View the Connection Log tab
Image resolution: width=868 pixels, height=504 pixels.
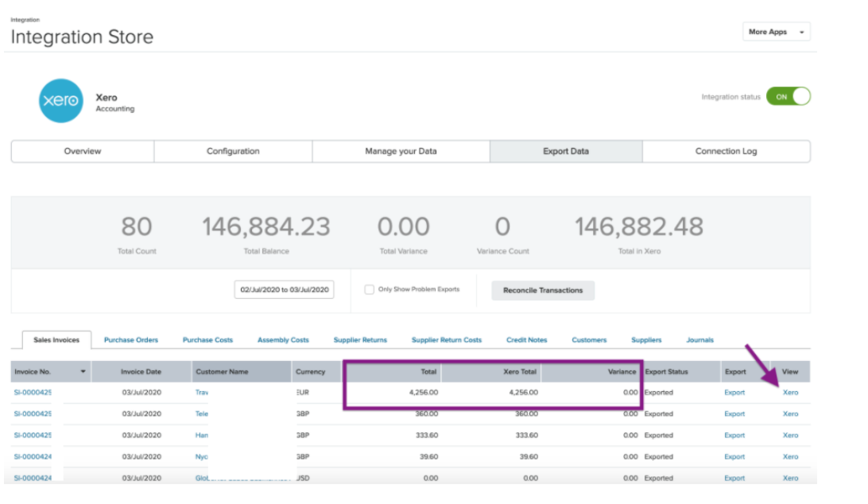pyautogui.click(x=727, y=151)
